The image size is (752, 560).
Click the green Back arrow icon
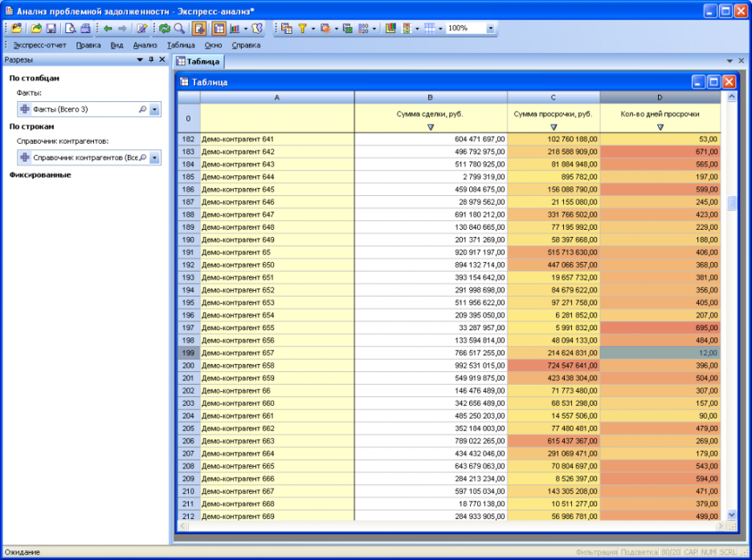(107, 29)
